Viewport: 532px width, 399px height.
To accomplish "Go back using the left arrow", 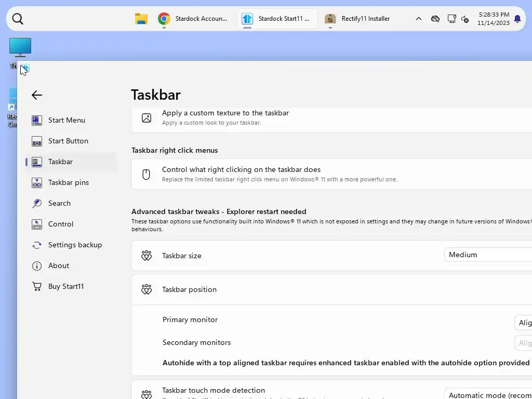I will click(37, 95).
